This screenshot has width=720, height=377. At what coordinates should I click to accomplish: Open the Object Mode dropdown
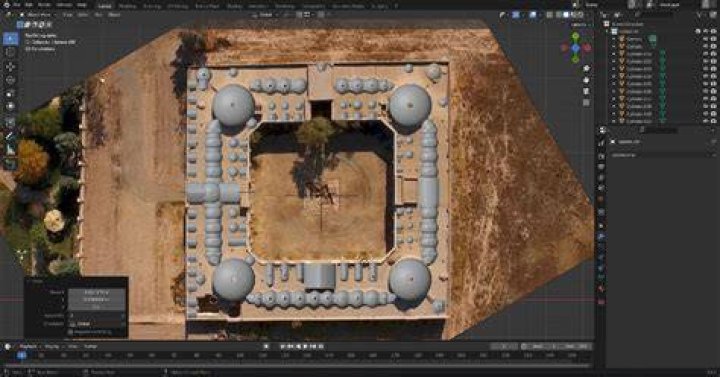click(39, 15)
